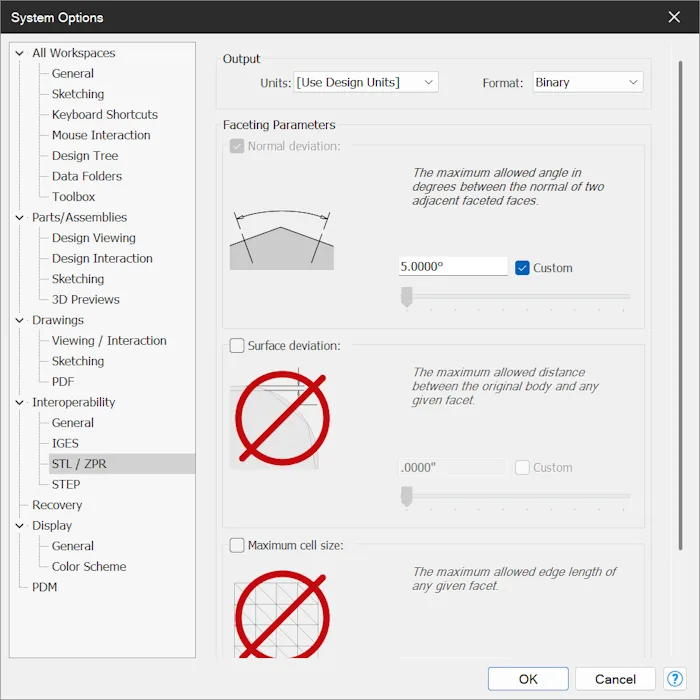Image resolution: width=700 pixels, height=700 pixels.
Task: Uncheck Custom for normal deviation
Action: point(522,268)
